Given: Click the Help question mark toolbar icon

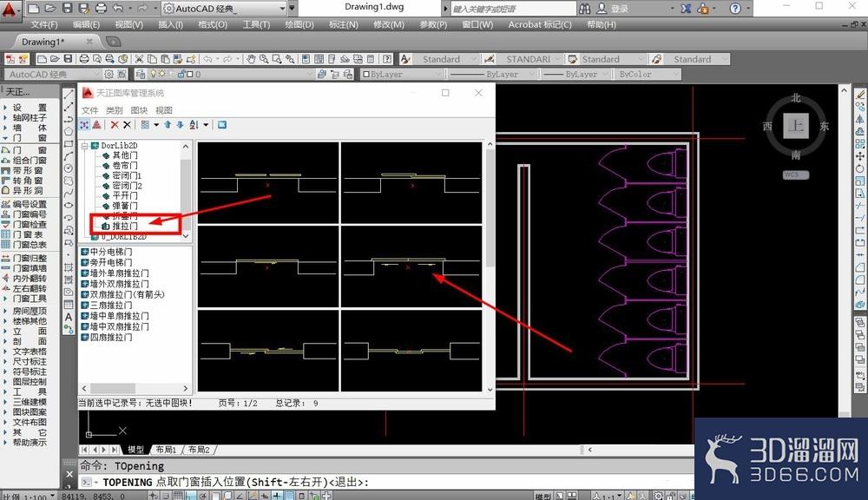Looking at the screenshot, I should coord(387,59).
